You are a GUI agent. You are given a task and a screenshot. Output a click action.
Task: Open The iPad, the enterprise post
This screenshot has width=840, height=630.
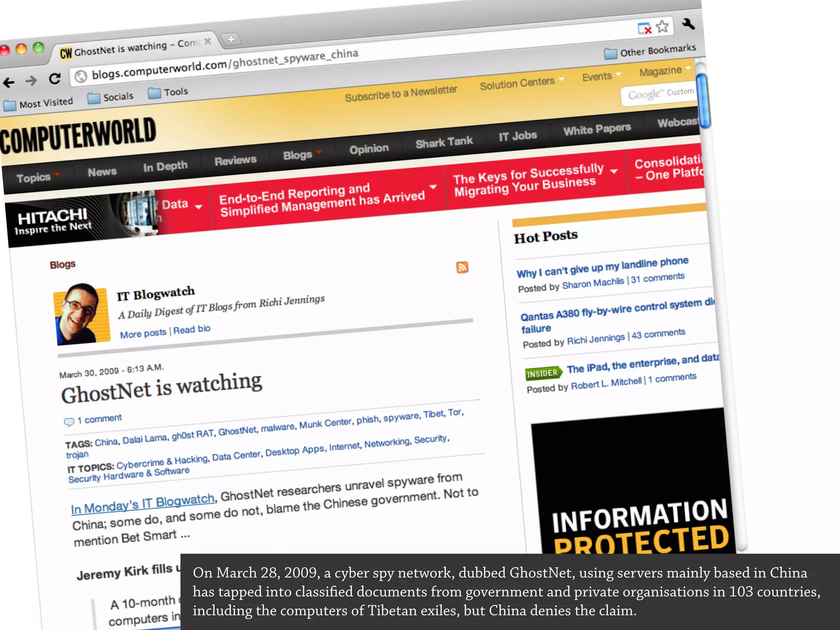643,363
